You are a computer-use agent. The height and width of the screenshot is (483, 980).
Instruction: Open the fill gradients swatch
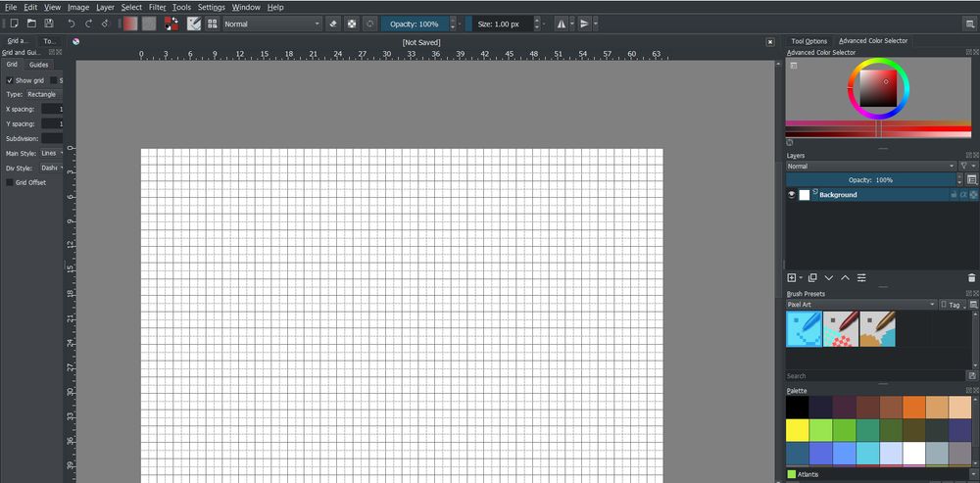(130, 24)
